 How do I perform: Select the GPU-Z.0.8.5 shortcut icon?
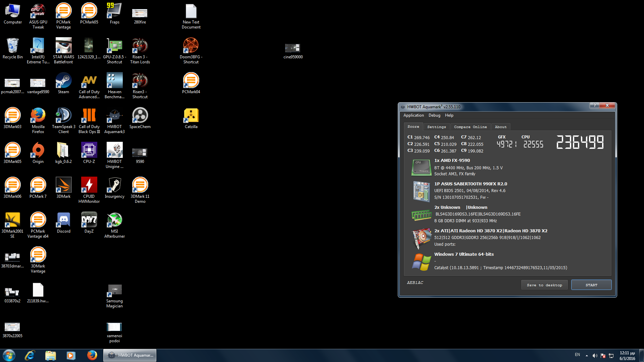[114, 51]
